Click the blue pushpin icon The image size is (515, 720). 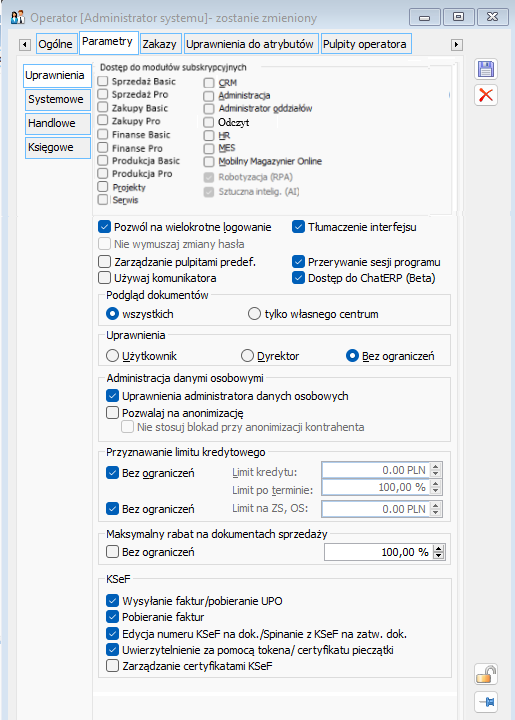coord(486,702)
